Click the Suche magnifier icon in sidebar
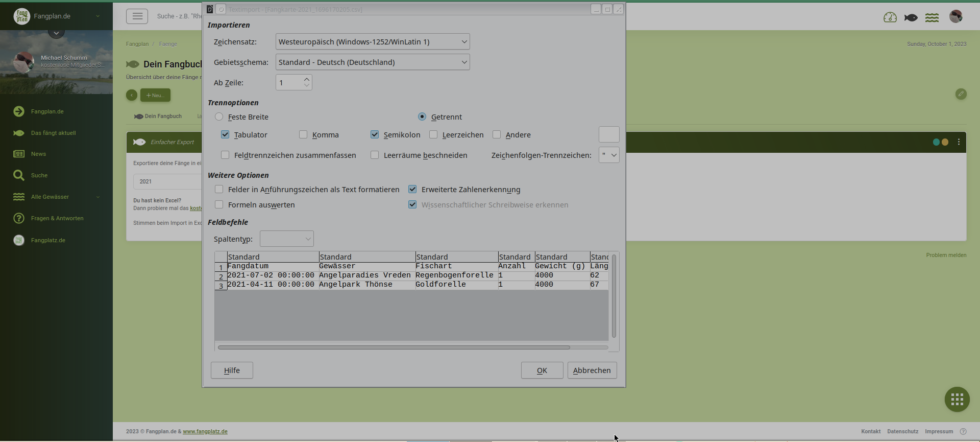980x442 pixels. click(19, 175)
